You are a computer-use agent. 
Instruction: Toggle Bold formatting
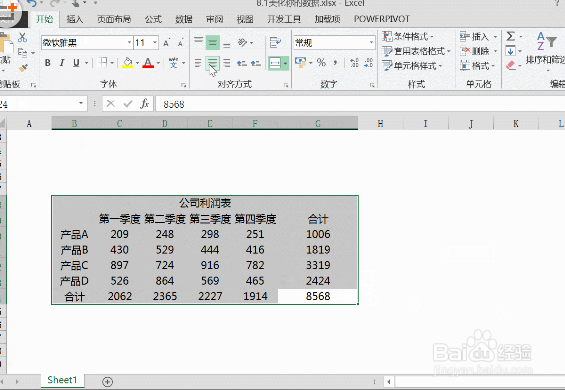[x=48, y=63]
